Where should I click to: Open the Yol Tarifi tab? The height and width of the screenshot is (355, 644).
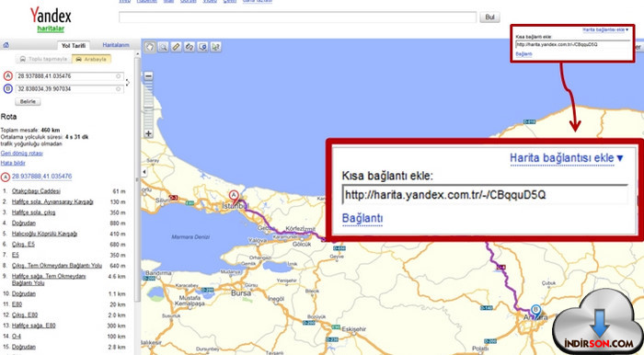click(74, 46)
